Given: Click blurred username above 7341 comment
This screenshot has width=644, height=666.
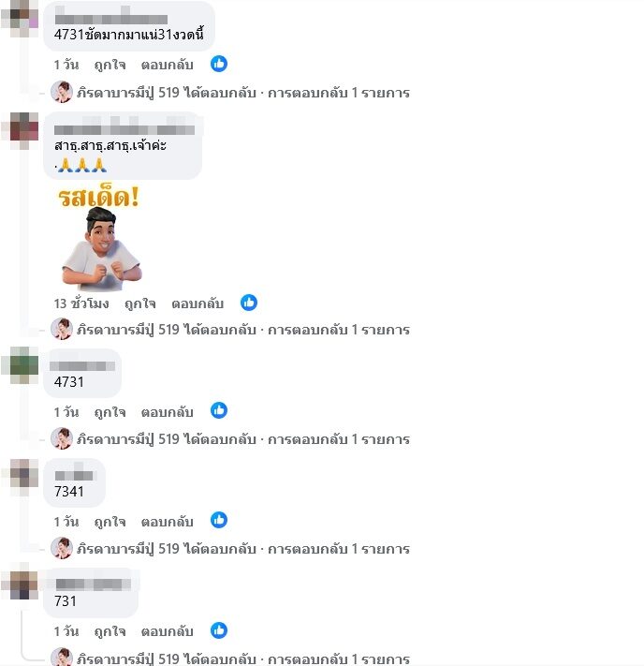Looking at the screenshot, I should coord(74,475).
